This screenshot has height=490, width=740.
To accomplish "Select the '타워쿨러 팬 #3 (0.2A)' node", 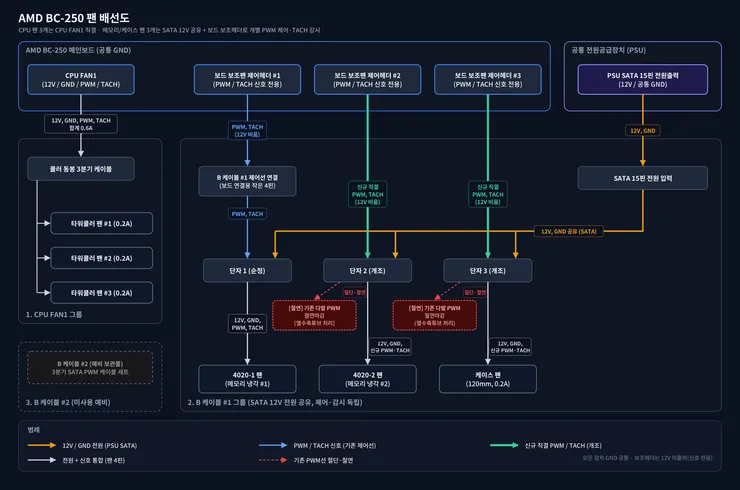I will (x=101, y=293).
